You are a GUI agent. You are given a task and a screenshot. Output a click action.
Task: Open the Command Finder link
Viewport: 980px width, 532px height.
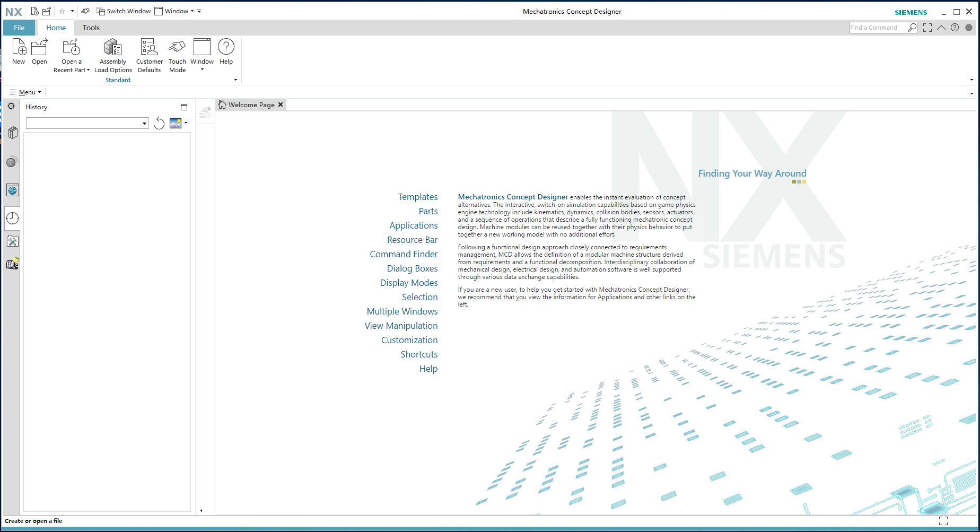[x=404, y=254]
